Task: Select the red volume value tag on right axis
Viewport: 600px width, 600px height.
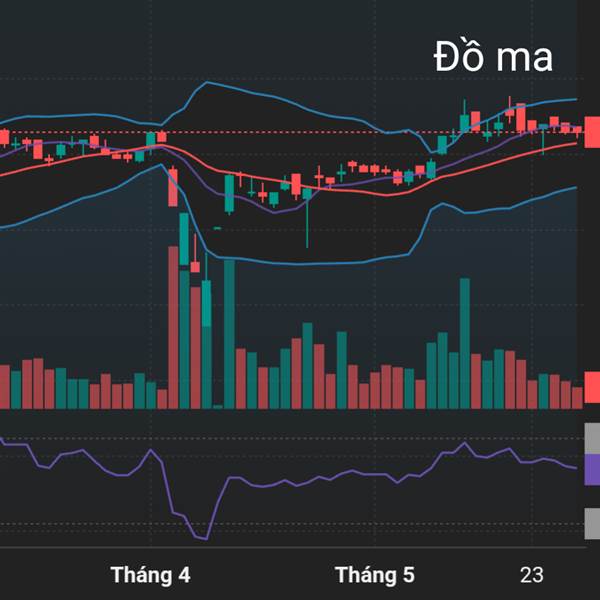Action: (x=592, y=387)
